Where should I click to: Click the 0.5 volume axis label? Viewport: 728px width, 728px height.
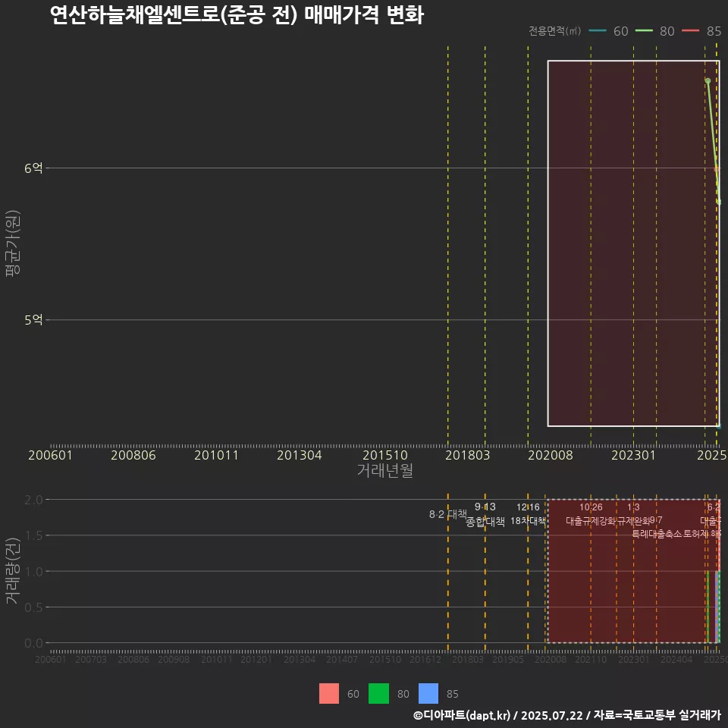(33, 607)
